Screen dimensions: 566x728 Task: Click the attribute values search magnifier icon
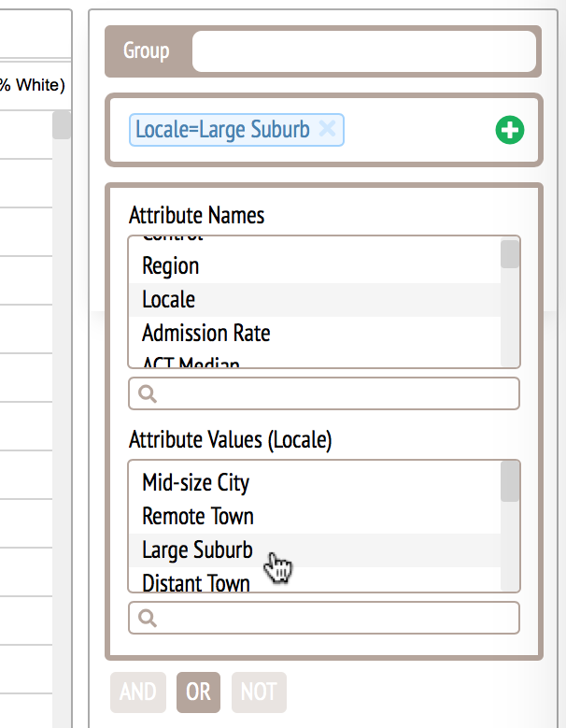[147, 619]
